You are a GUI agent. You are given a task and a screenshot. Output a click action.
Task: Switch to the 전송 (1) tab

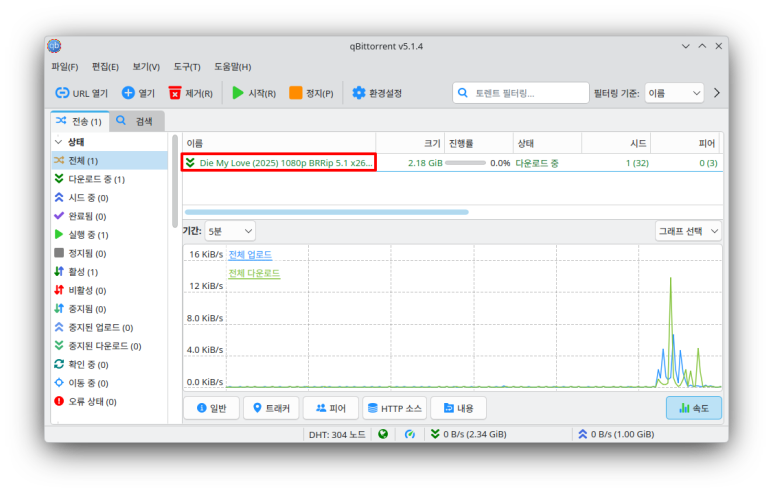point(80,121)
